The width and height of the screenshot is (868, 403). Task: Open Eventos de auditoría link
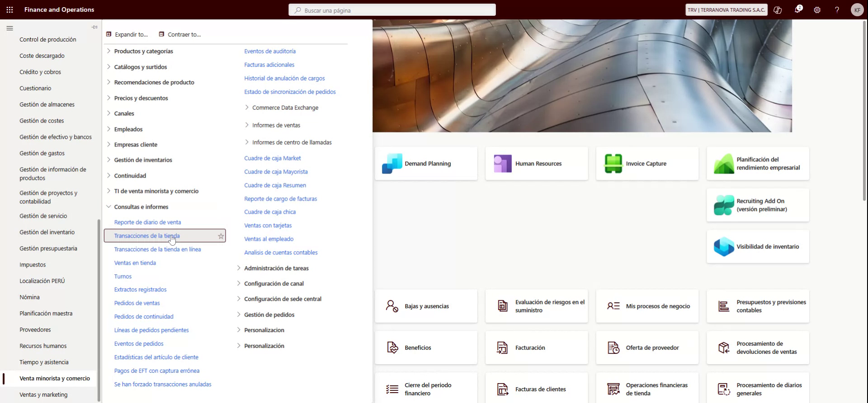[270, 52]
